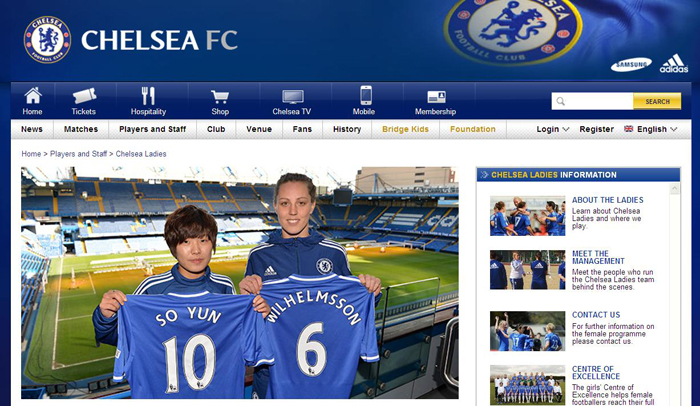Open the English language dropdown
The image size is (700, 406).
pos(651,129)
